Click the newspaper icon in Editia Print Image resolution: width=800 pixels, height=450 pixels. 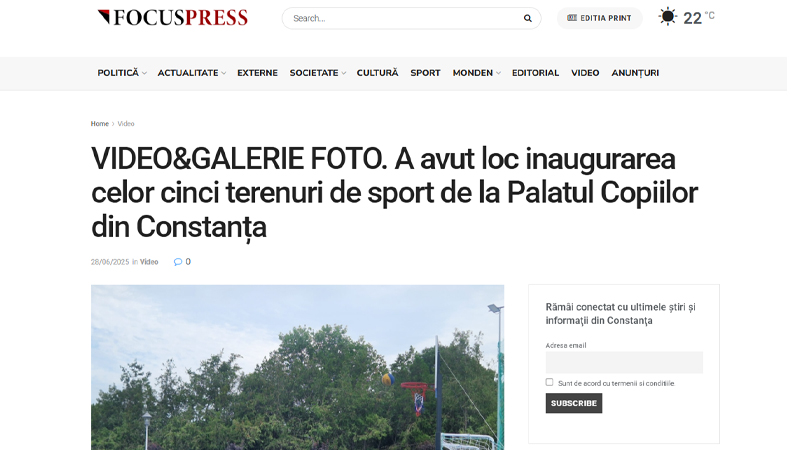[572, 18]
